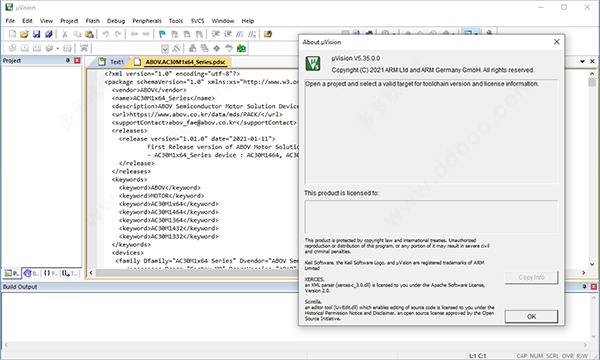This screenshot has width=600, height=360.
Task: Open the View menu
Action: pos(46,21)
